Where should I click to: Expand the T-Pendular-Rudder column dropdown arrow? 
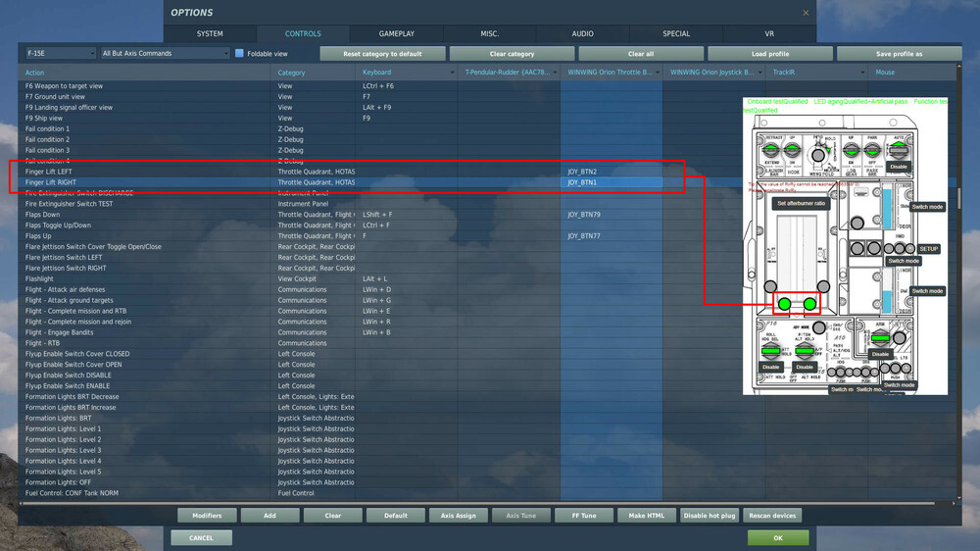coord(555,73)
